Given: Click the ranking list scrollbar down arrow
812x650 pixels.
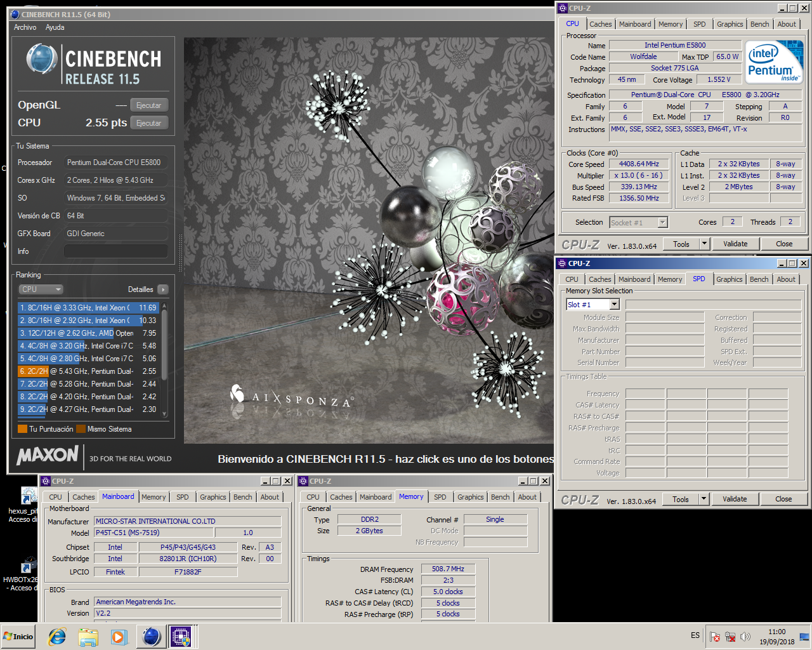Looking at the screenshot, I should pyautogui.click(x=165, y=413).
